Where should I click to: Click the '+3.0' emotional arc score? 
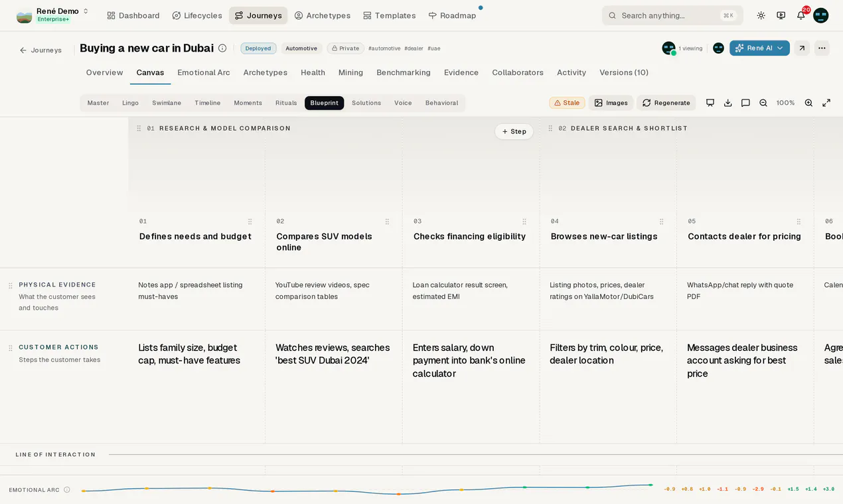828,489
